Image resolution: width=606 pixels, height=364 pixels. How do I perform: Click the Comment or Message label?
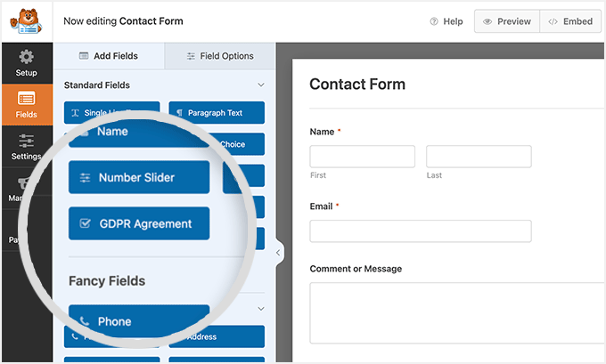(356, 269)
